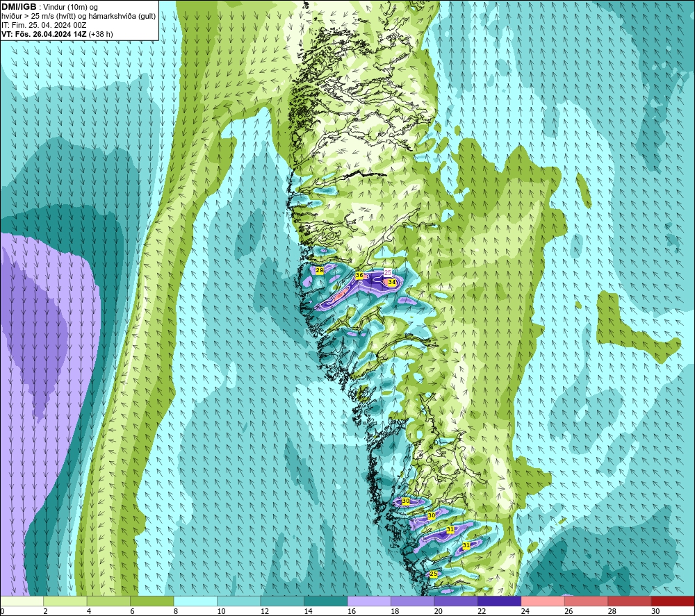695x616 pixels.
Task: Click the white-boxed "25" gust contour label
Action: 388,273
